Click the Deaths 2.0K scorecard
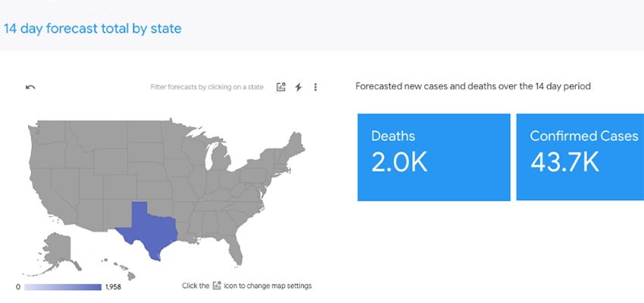 [x=433, y=158]
